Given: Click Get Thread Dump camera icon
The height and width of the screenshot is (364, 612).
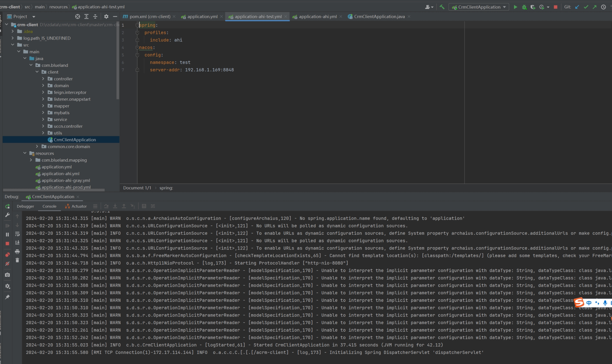Looking at the screenshot, I should tap(7, 275).
